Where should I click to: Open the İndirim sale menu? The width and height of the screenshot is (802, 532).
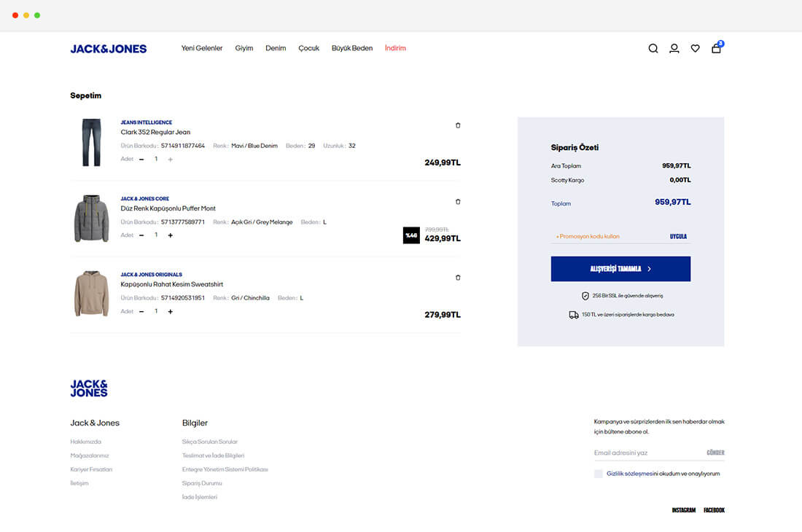coord(395,48)
